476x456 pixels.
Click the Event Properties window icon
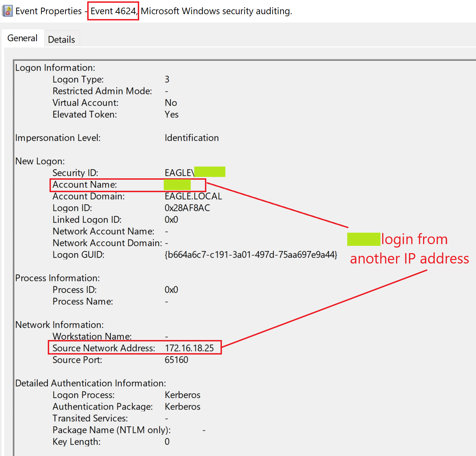[7, 11]
